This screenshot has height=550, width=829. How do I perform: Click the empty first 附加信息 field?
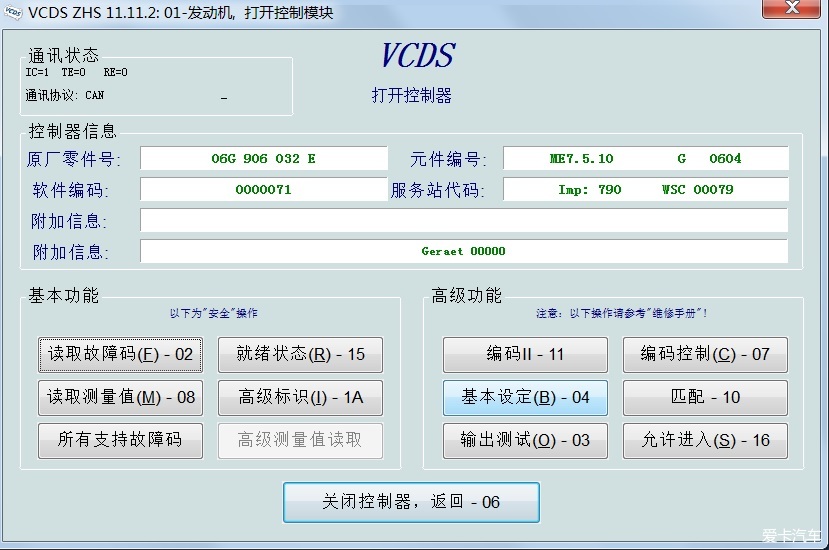464,221
